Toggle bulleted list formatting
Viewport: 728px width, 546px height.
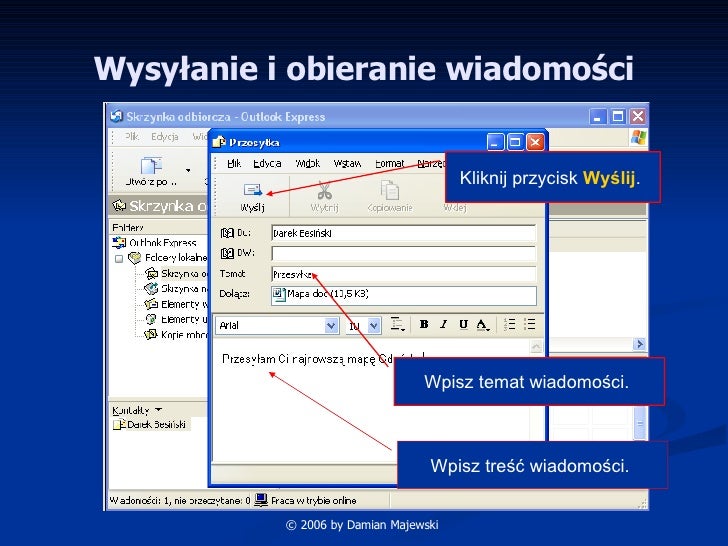(530, 324)
